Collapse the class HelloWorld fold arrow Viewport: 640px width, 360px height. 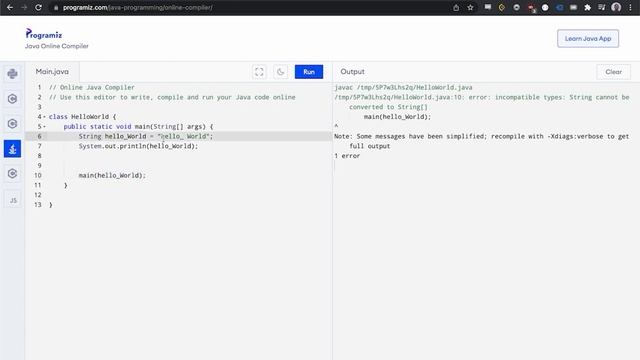coord(44,117)
